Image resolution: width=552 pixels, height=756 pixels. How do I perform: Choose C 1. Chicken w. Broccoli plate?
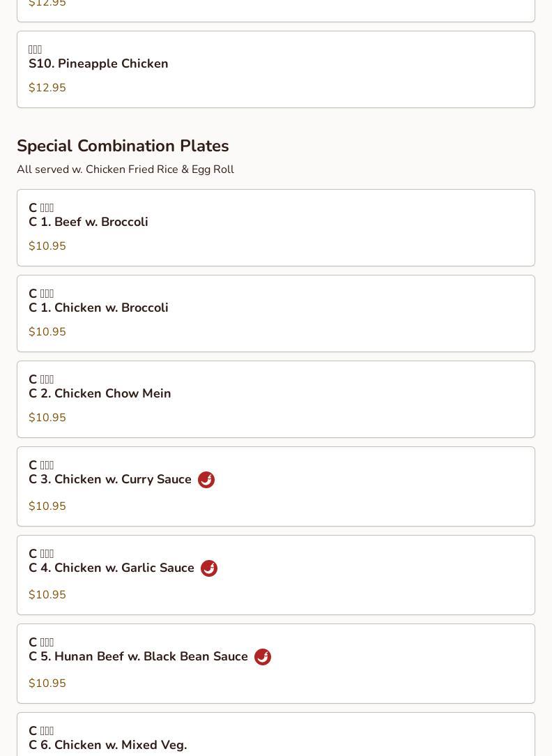pos(98,308)
